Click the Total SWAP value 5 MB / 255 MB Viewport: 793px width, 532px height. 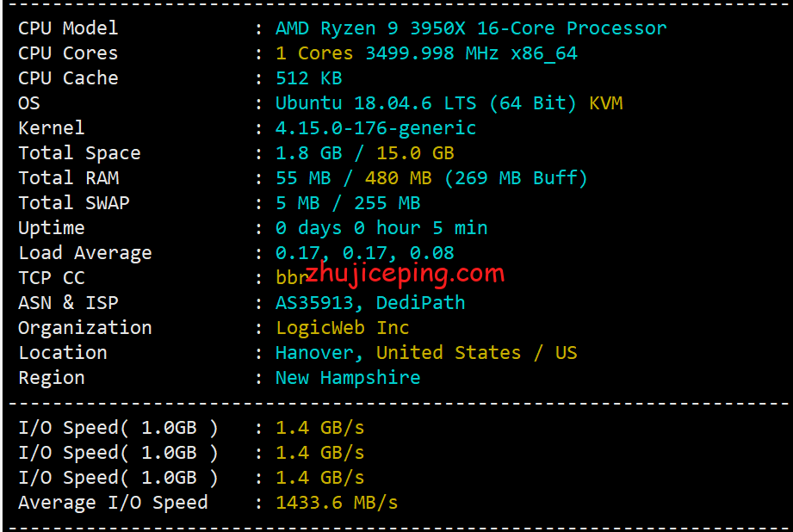pos(348,203)
